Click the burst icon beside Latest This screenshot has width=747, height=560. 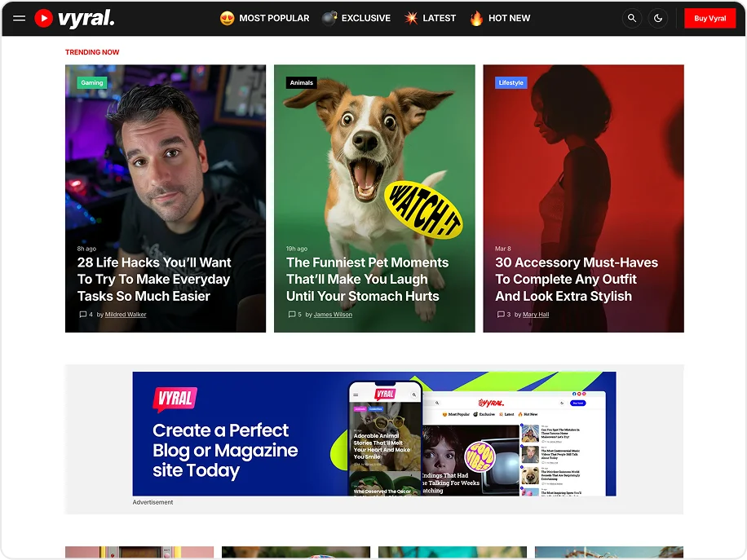click(x=411, y=19)
